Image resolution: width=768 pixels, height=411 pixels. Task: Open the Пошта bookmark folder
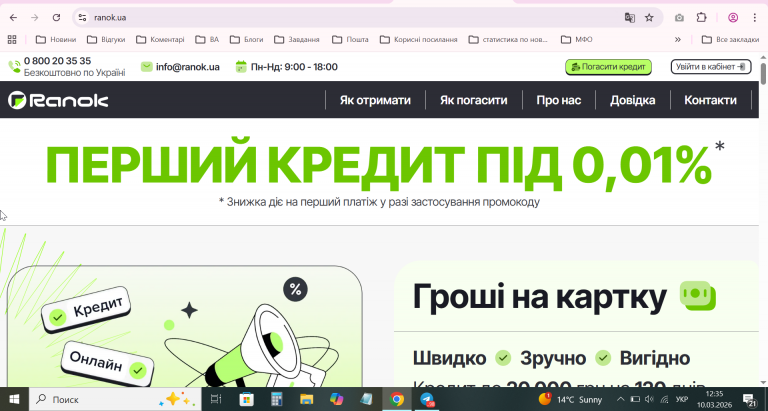[350, 39]
